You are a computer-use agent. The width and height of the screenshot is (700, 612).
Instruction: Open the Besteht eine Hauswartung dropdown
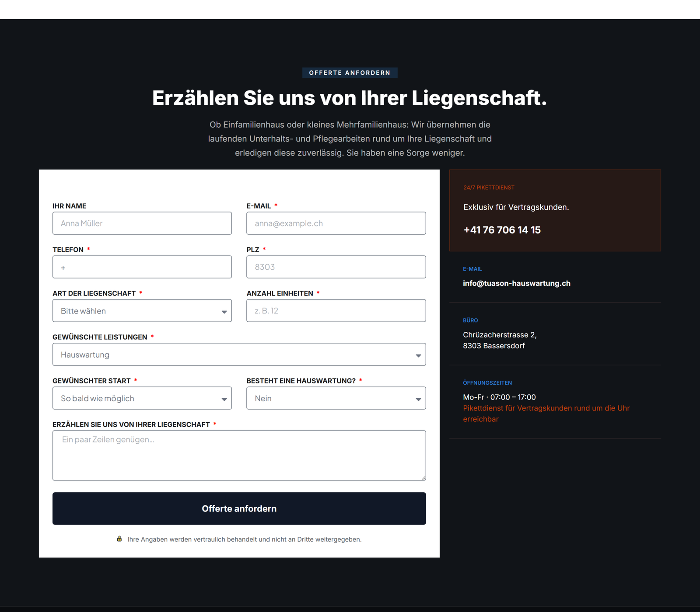click(336, 398)
